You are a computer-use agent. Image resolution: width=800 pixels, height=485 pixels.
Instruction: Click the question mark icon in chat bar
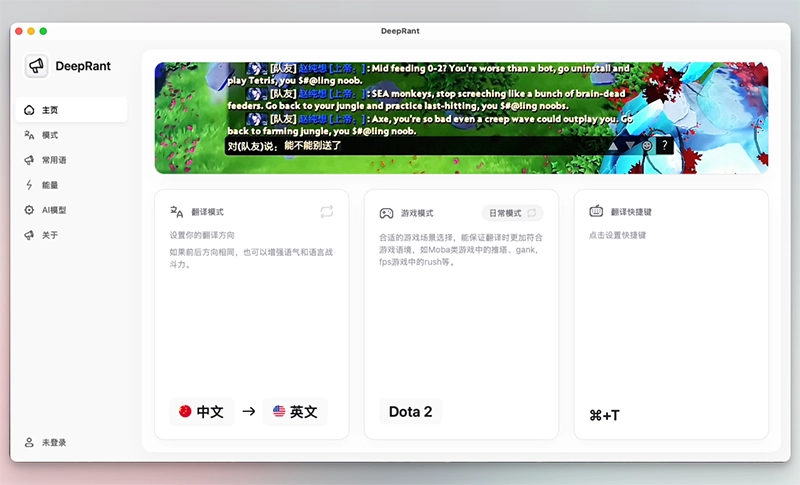[664, 146]
